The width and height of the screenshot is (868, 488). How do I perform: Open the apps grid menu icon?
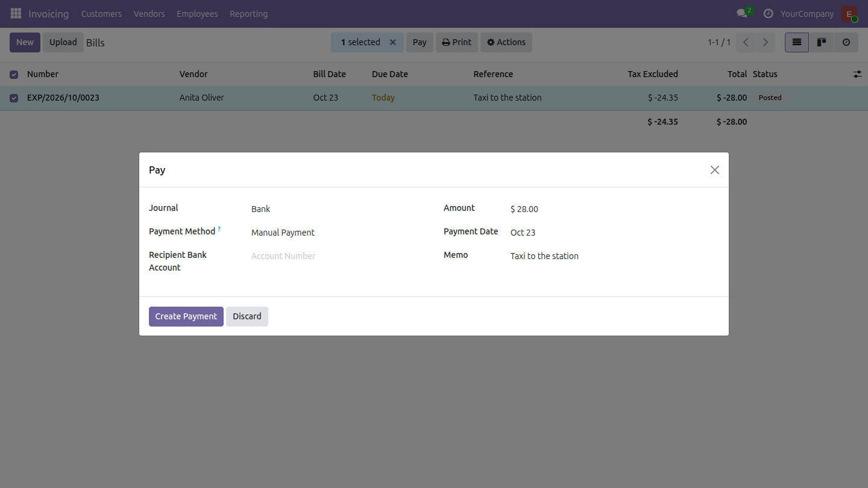pyautogui.click(x=16, y=13)
